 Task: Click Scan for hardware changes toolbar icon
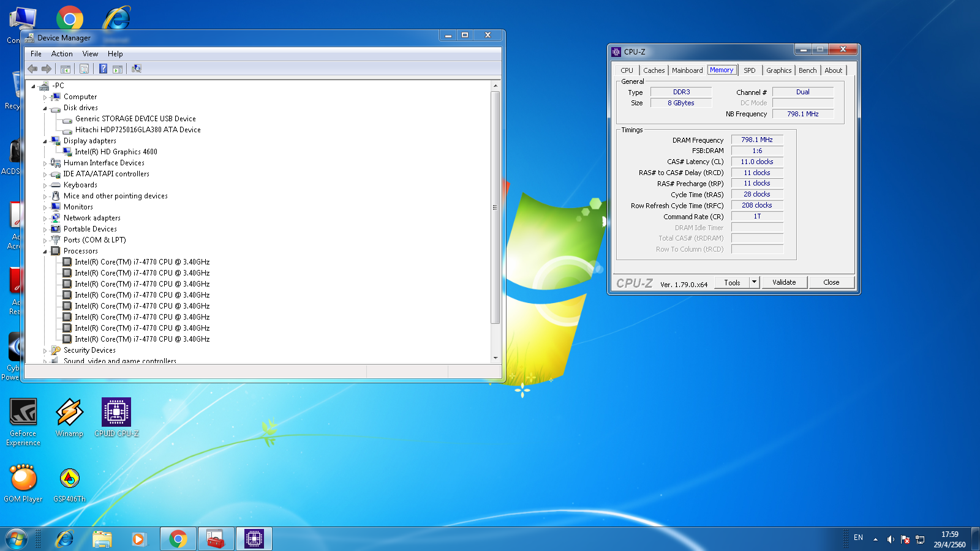pos(137,69)
